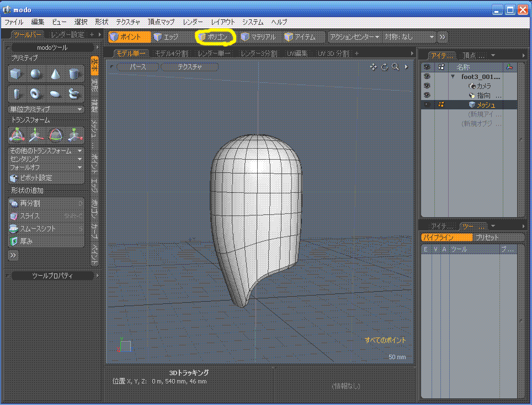Toggle visibility of foot3_001 scene
Viewport: 532px width, 405px height.
pyautogui.click(x=427, y=77)
